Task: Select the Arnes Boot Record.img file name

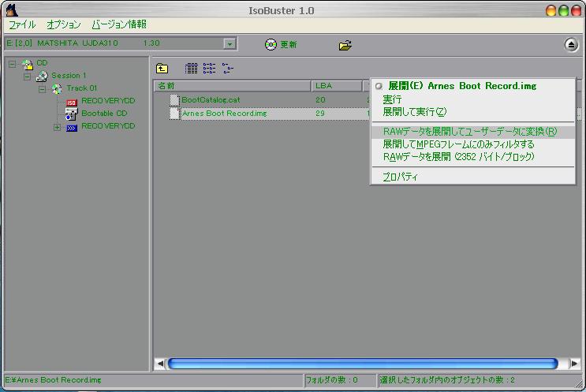Action: pos(224,114)
